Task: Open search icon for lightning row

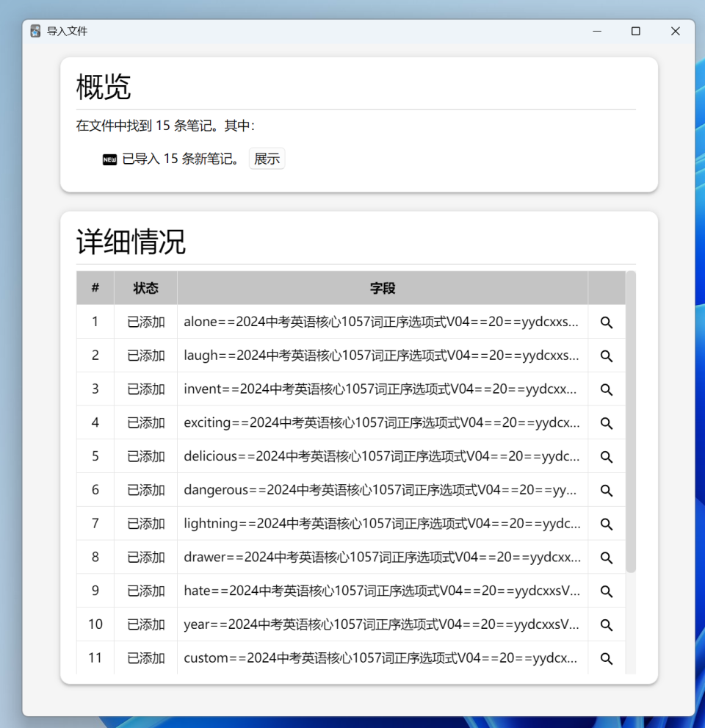Action: pos(606,525)
